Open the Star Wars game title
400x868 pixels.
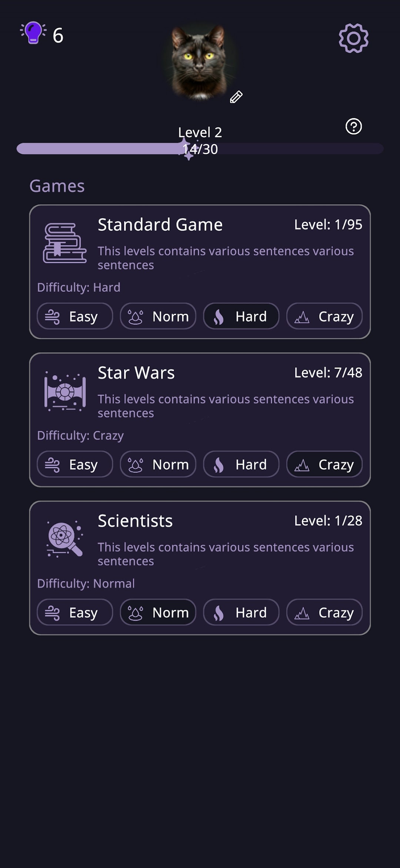(136, 373)
